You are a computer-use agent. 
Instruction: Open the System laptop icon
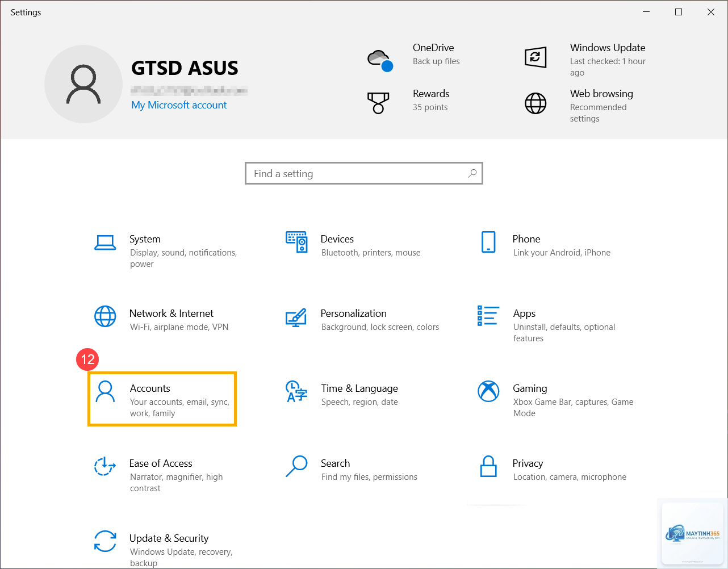click(105, 243)
